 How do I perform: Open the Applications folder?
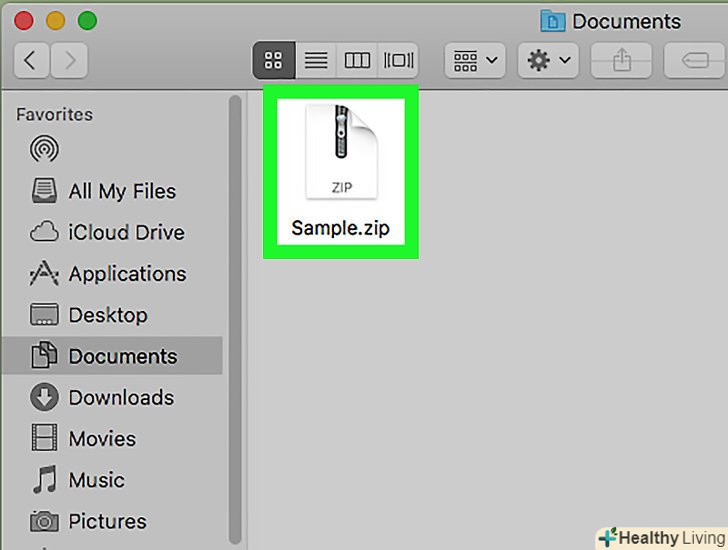[109, 274]
